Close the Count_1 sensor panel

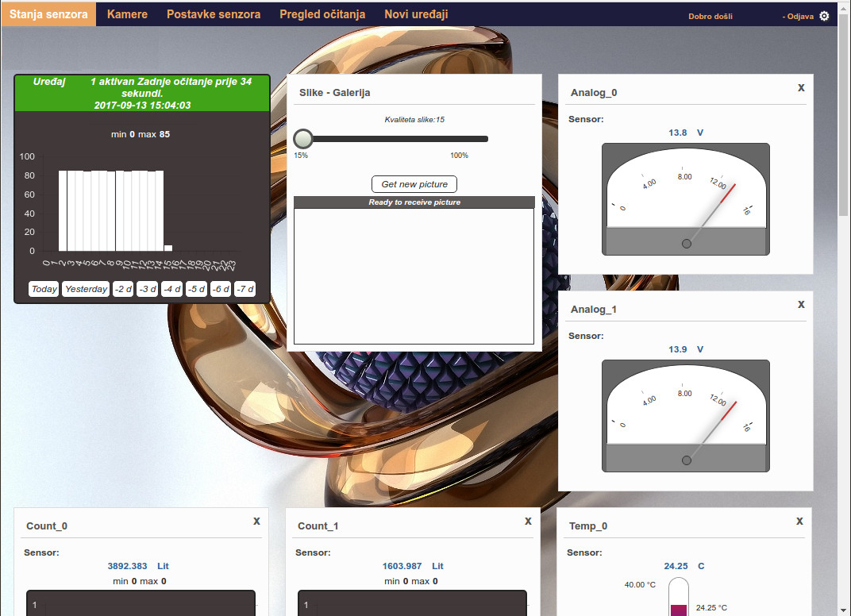528,521
